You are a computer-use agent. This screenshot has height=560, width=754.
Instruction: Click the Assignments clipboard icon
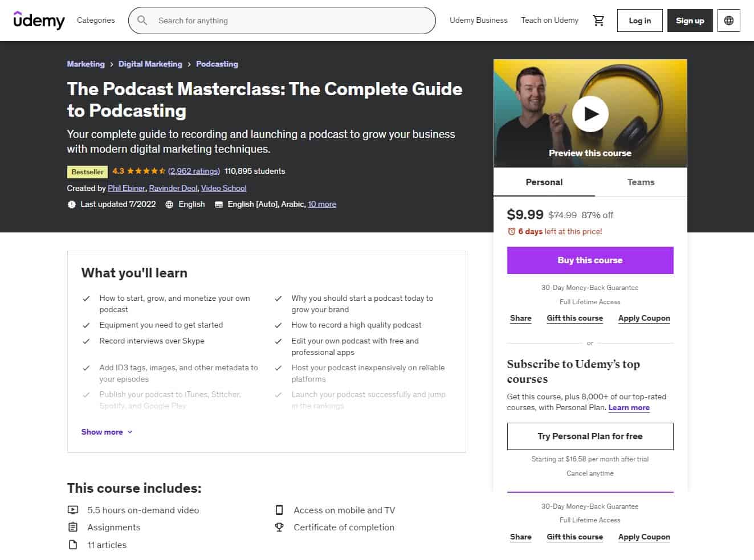(73, 527)
